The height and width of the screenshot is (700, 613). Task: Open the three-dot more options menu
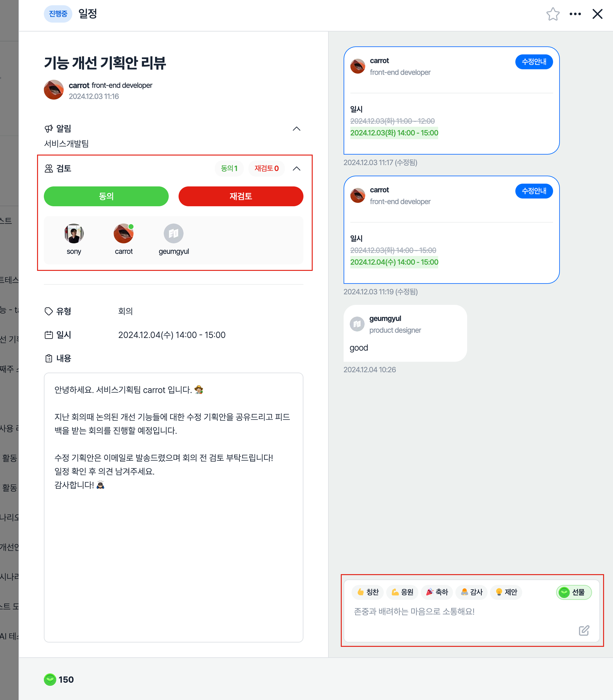click(575, 14)
